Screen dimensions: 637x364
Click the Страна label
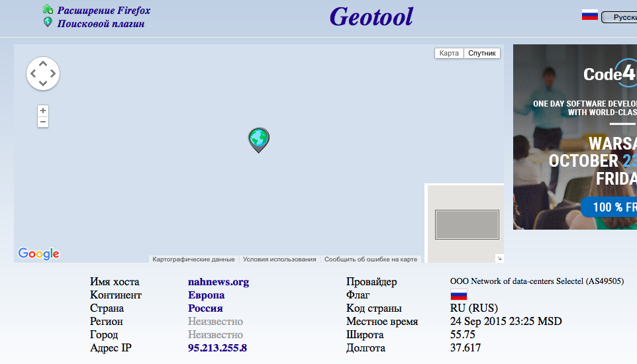click(x=107, y=308)
